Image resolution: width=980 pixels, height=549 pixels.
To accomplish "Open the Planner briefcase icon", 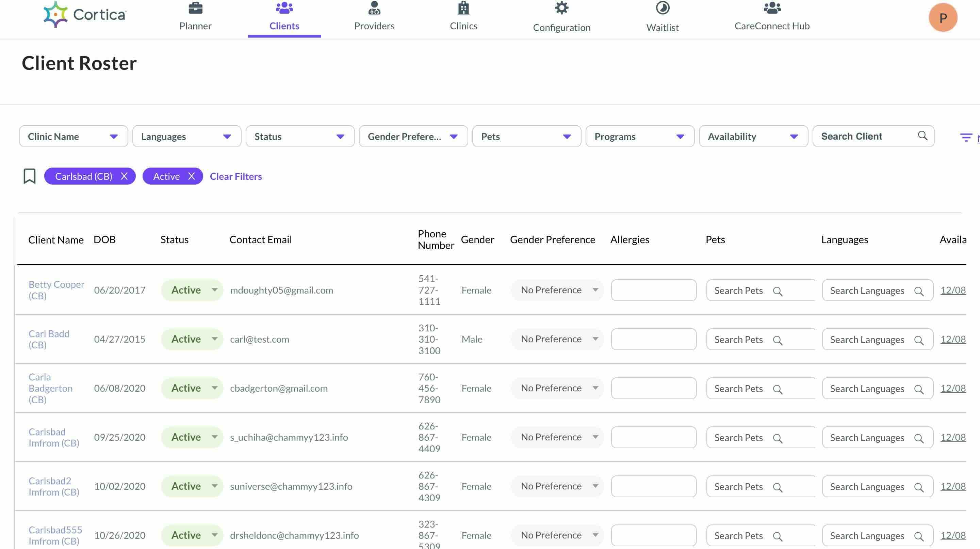I will click(196, 7).
